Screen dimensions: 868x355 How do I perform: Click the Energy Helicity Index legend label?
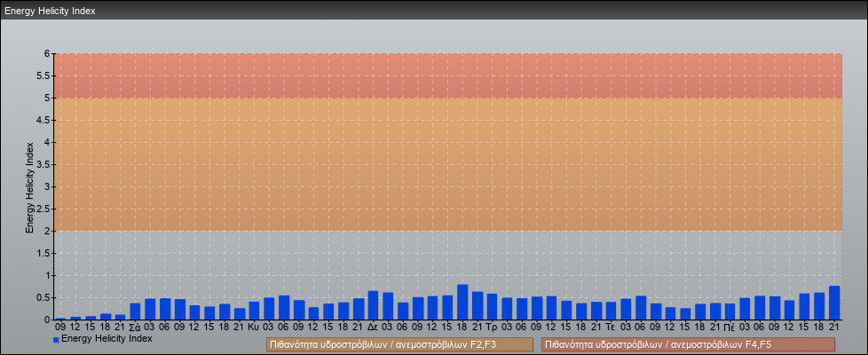coord(107,338)
